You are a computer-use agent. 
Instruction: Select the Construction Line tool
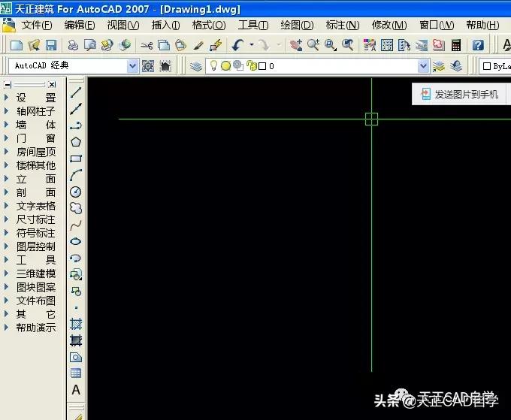76,109
